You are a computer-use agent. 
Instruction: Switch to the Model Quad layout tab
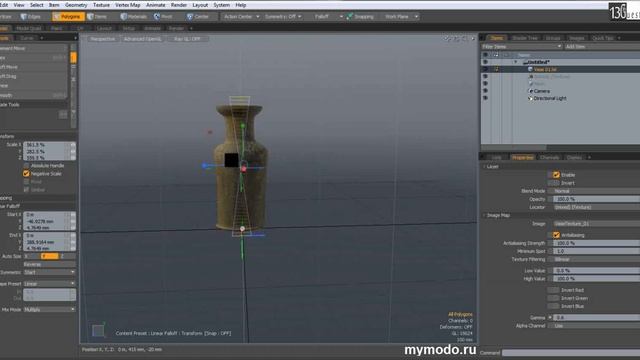click(x=29, y=29)
